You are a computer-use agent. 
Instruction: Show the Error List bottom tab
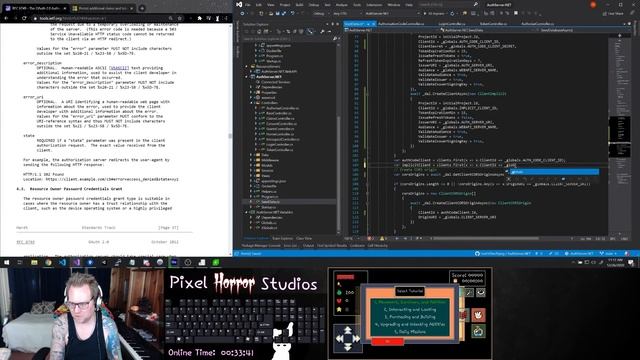click(x=290, y=246)
